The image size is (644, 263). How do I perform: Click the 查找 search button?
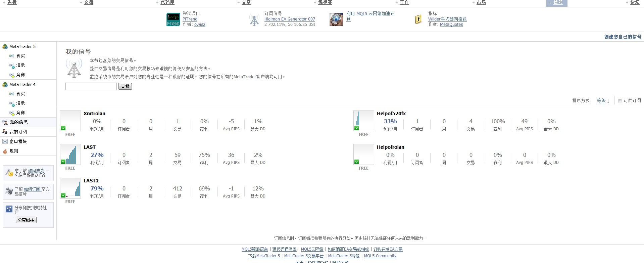coord(125,86)
